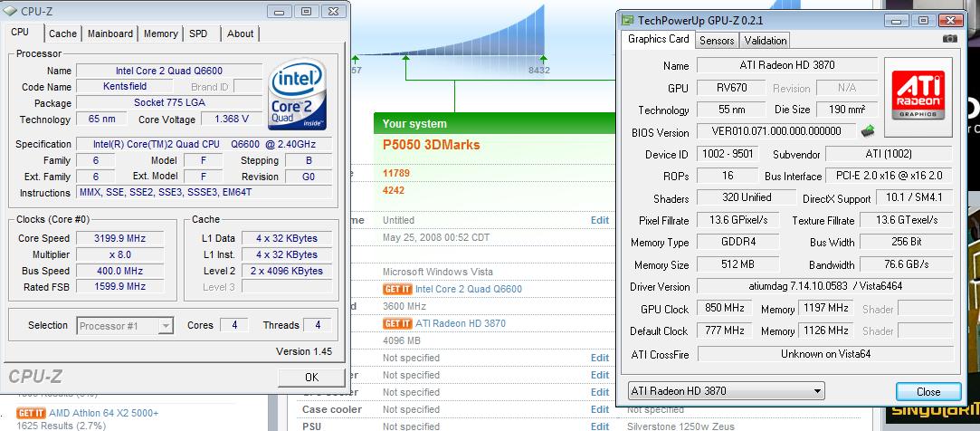
Task: Click GET IT badge beside ATI Radeon HD 3870
Action: (397, 322)
